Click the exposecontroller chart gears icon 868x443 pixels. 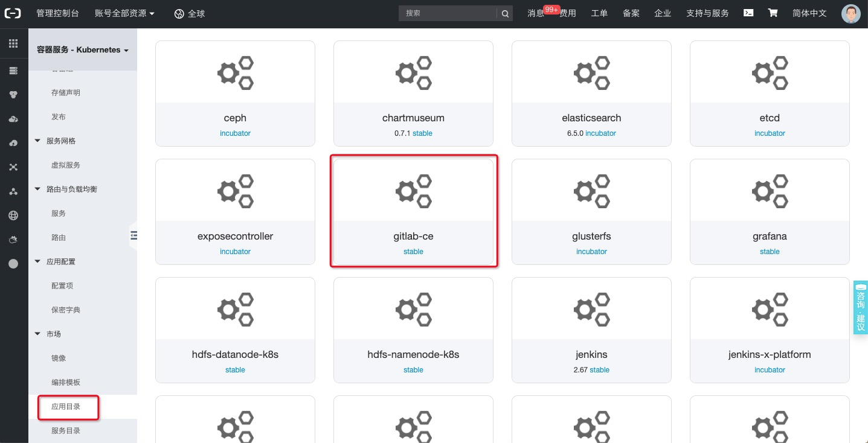(235, 191)
